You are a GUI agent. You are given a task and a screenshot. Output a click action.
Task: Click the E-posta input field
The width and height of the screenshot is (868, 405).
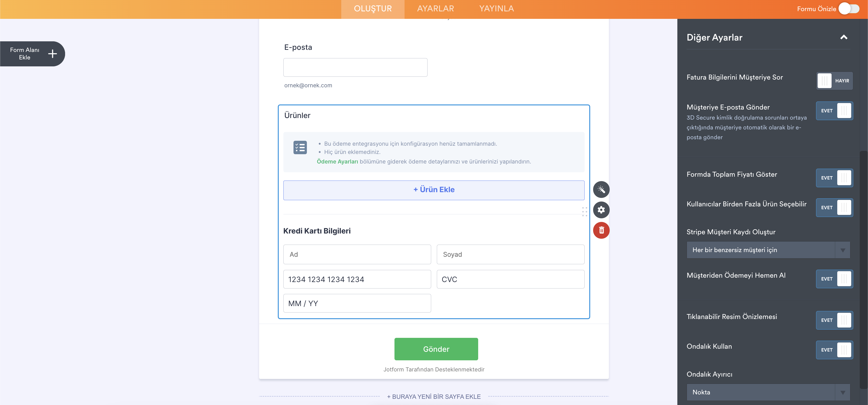(355, 67)
